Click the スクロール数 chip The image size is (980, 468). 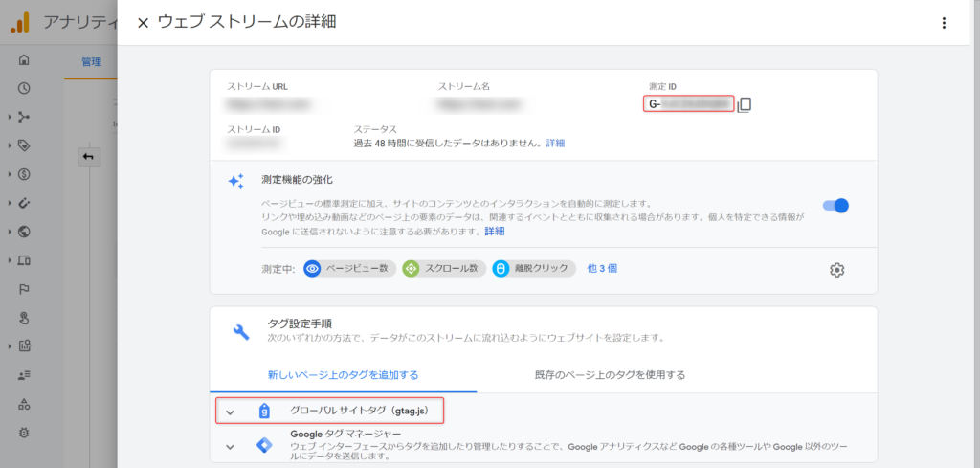pyautogui.click(x=444, y=269)
